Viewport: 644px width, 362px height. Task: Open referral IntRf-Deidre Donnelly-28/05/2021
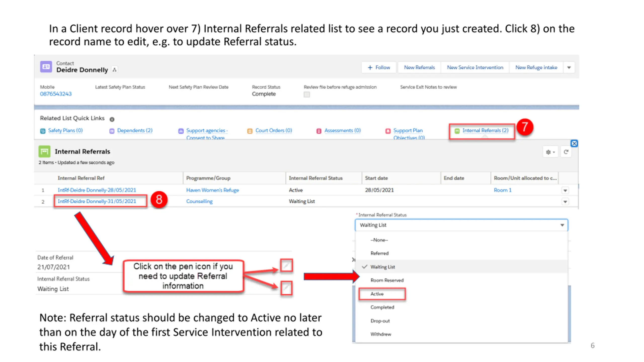pyautogui.click(x=97, y=190)
